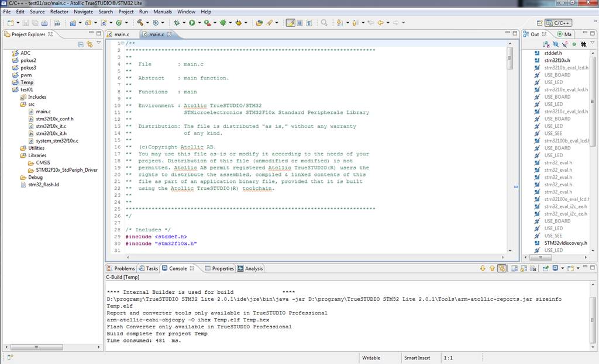Open the Project Explorer view menu arrow
The width and height of the screenshot is (599, 364).
click(x=98, y=43)
